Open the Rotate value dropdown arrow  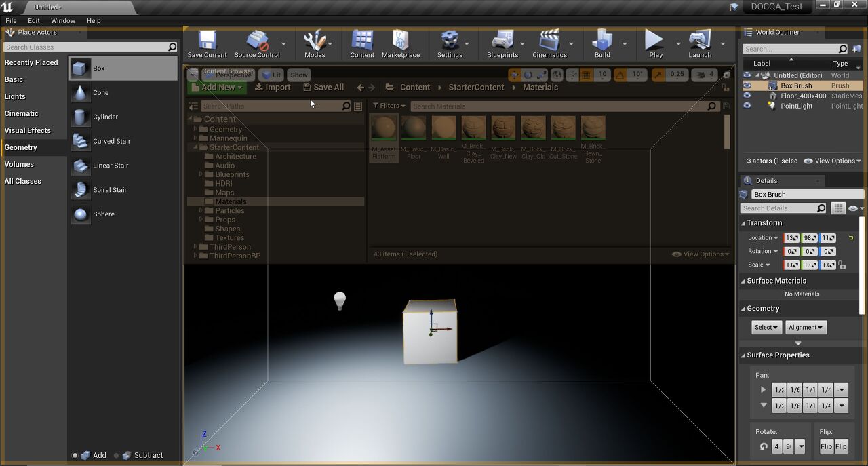pos(801,447)
